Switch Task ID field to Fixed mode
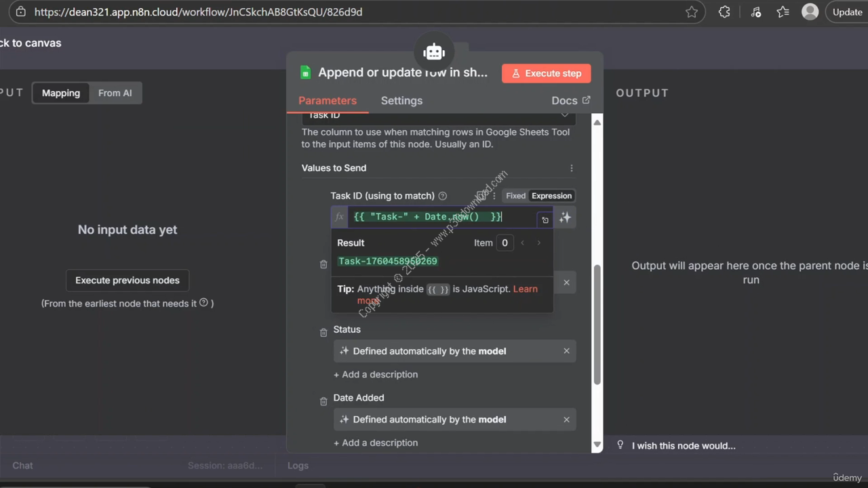Image resolution: width=868 pixels, height=488 pixels. tap(515, 196)
